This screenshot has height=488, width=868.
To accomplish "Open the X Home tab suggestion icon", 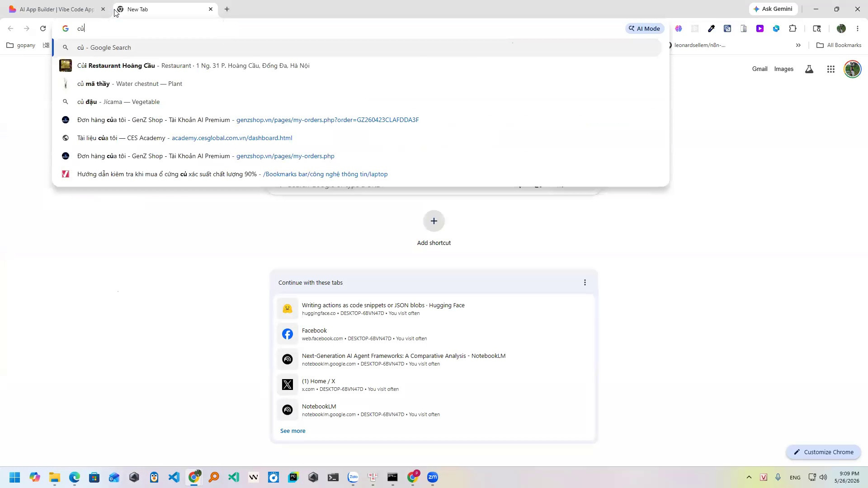I will (x=288, y=385).
